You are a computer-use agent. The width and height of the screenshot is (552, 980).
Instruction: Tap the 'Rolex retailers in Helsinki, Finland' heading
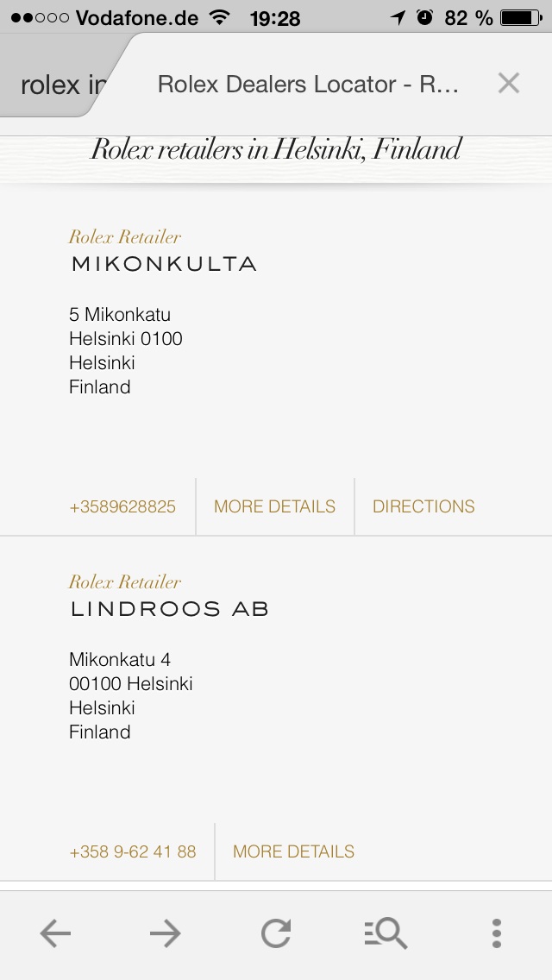tap(276, 150)
